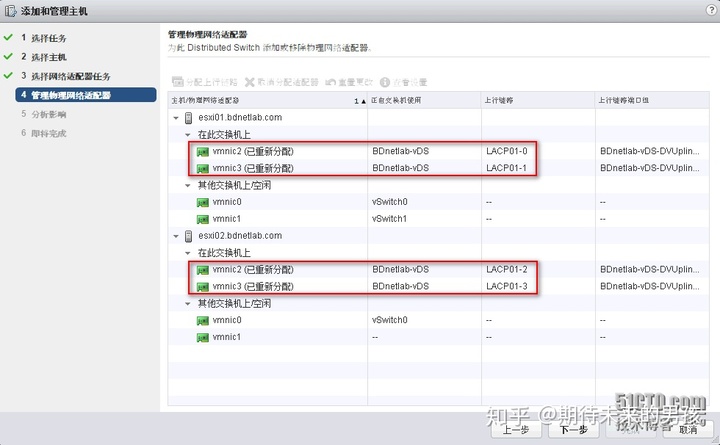Click the esxi02.bdnetlab.com host name
The height and width of the screenshot is (445, 720).
click(x=240, y=236)
